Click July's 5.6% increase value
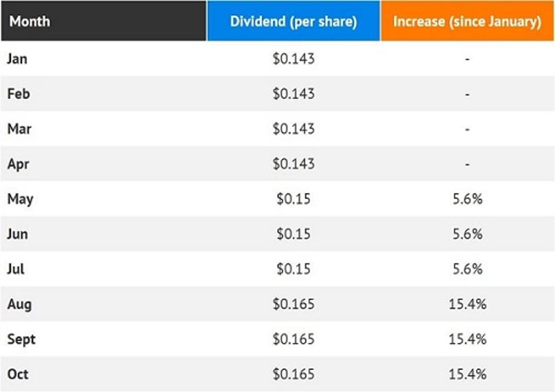The width and height of the screenshot is (555, 392). 467,269
